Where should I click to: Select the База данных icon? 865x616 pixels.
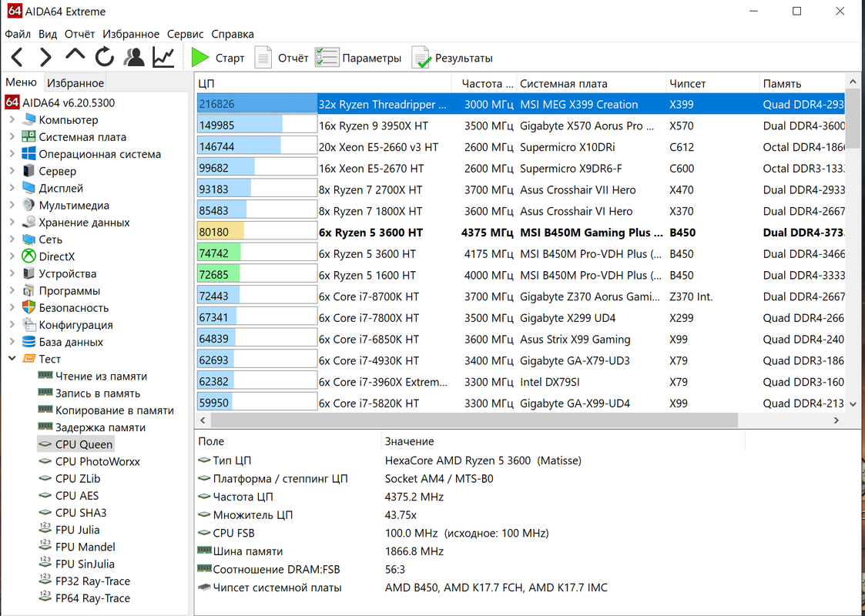point(28,342)
